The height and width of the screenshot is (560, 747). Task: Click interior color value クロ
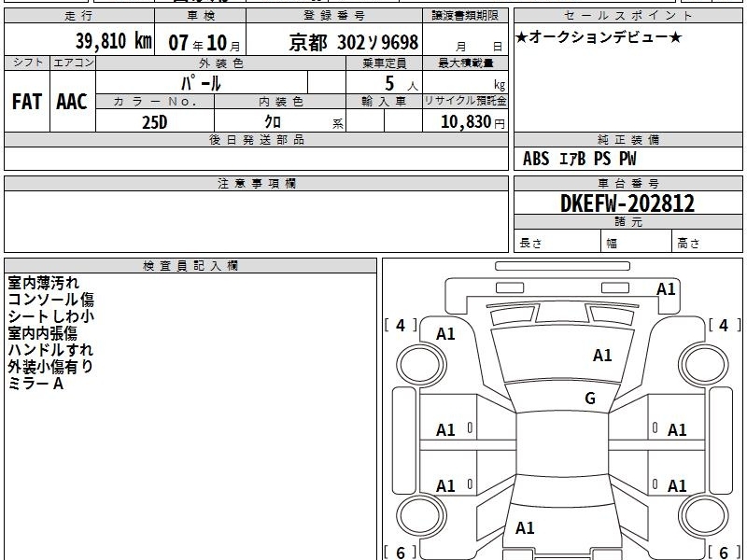point(273,122)
